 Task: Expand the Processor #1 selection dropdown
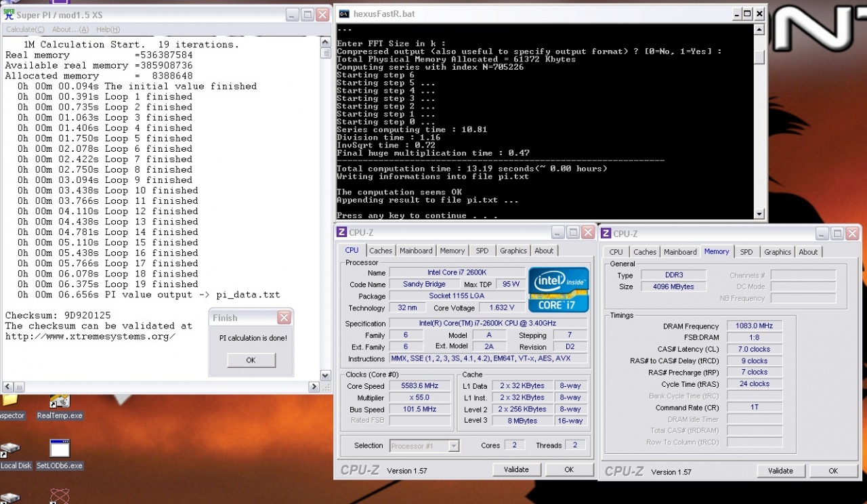click(x=453, y=446)
